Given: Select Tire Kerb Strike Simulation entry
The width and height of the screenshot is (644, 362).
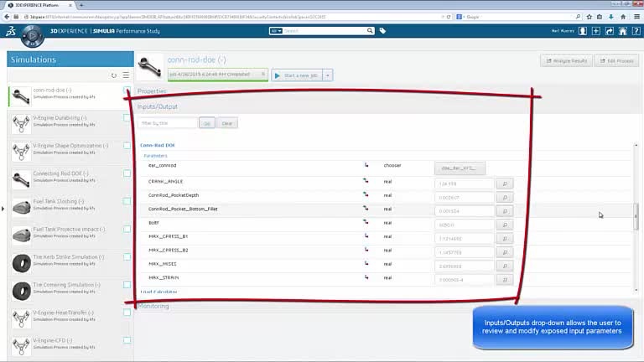Looking at the screenshot, I should coord(69,262).
